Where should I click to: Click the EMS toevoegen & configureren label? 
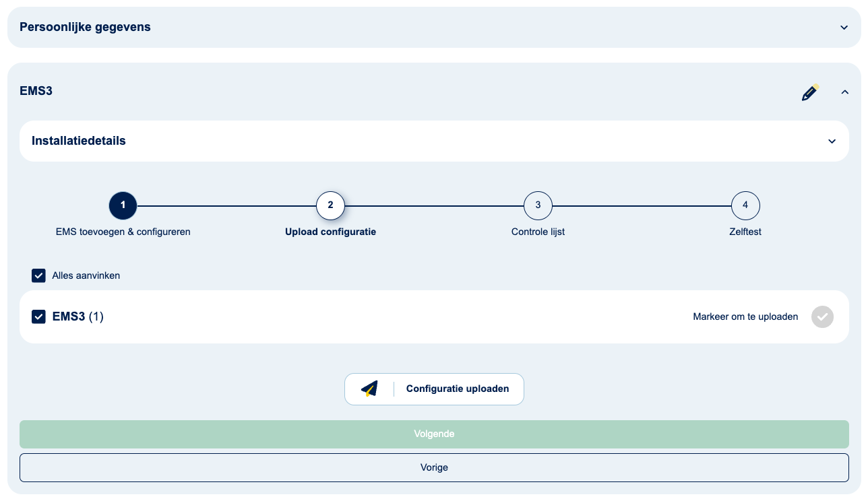point(123,232)
